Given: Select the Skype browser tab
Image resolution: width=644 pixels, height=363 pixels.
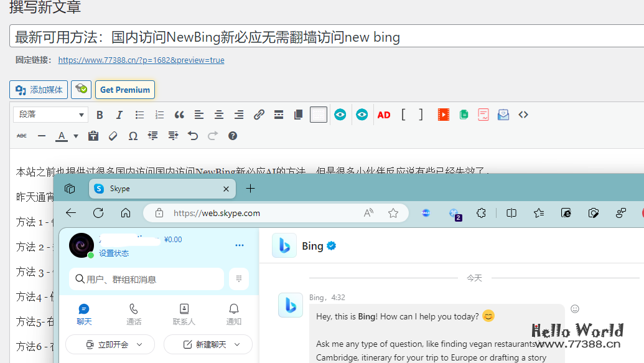Looking at the screenshot, I should click(162, 189).
